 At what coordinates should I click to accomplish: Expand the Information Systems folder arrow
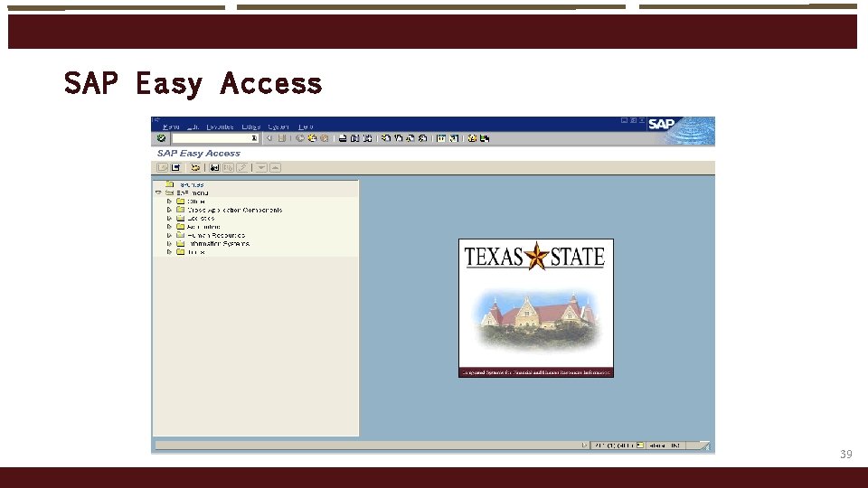169,243
